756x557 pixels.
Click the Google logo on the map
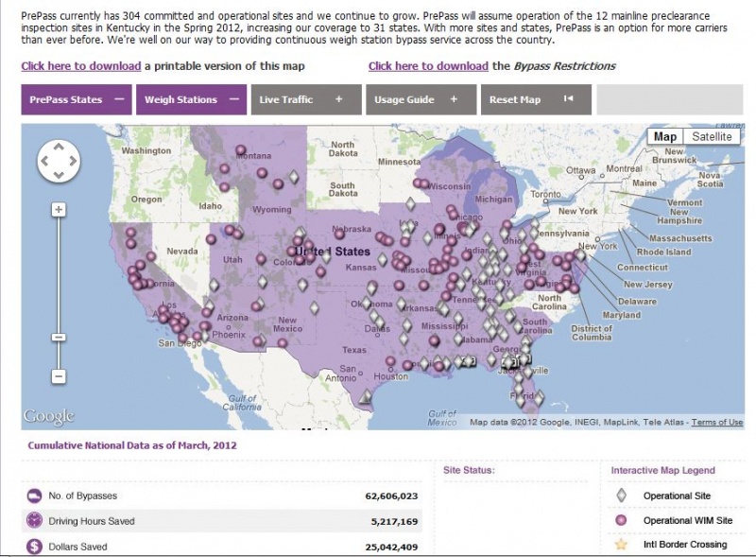pos(48,416)
